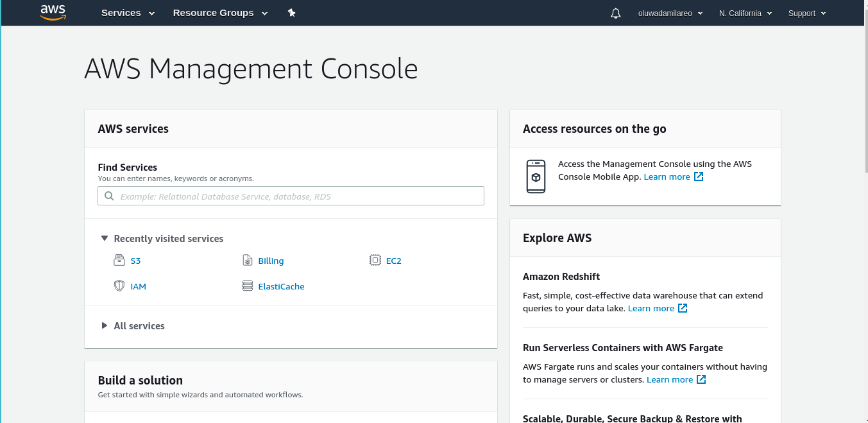The width and height of the screenshot is (868, 423).
Task: Open the ElastiCache service link
Action: coord(281,286)
